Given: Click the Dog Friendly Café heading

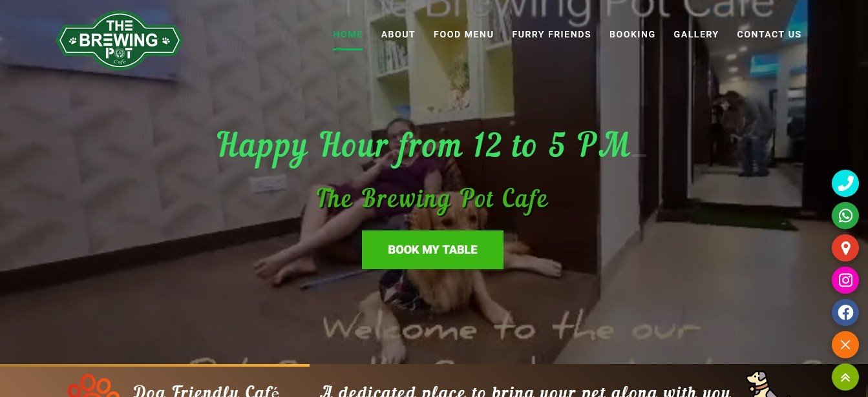Looking at the screenshot, I should (206, 391).
